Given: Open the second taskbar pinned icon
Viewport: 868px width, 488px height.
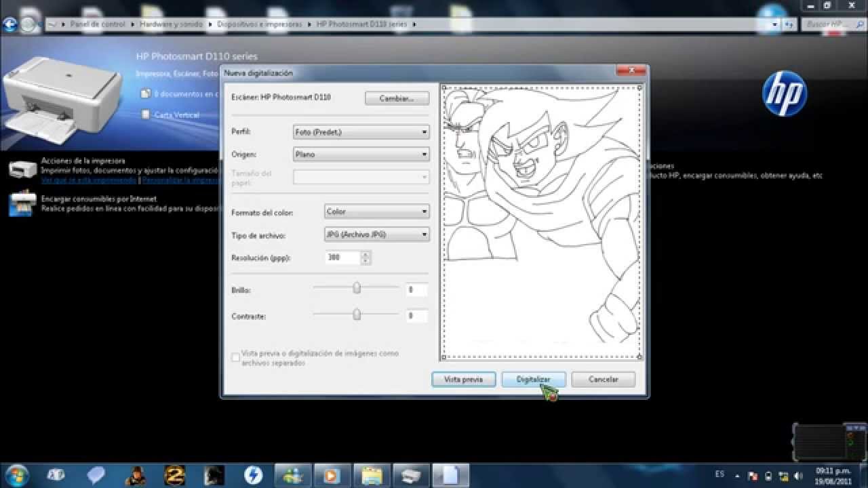Looking at the screenshot, I should coord(56,474).
